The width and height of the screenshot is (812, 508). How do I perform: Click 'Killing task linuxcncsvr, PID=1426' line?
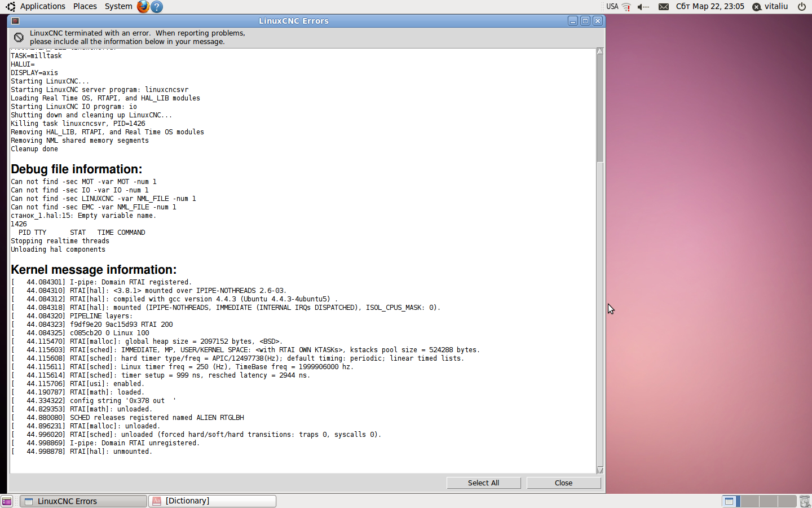[78, 124]
